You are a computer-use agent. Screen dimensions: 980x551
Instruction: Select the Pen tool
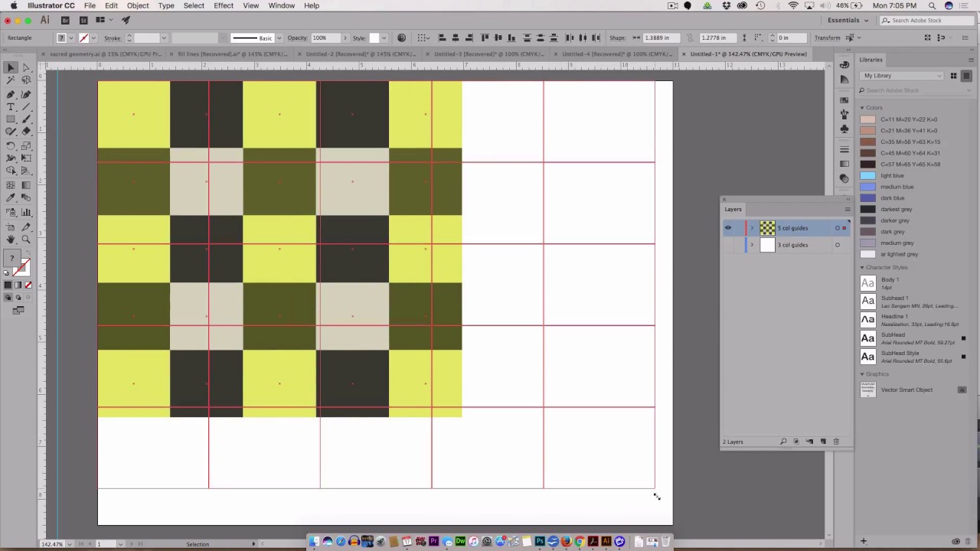tap(11, 94)
